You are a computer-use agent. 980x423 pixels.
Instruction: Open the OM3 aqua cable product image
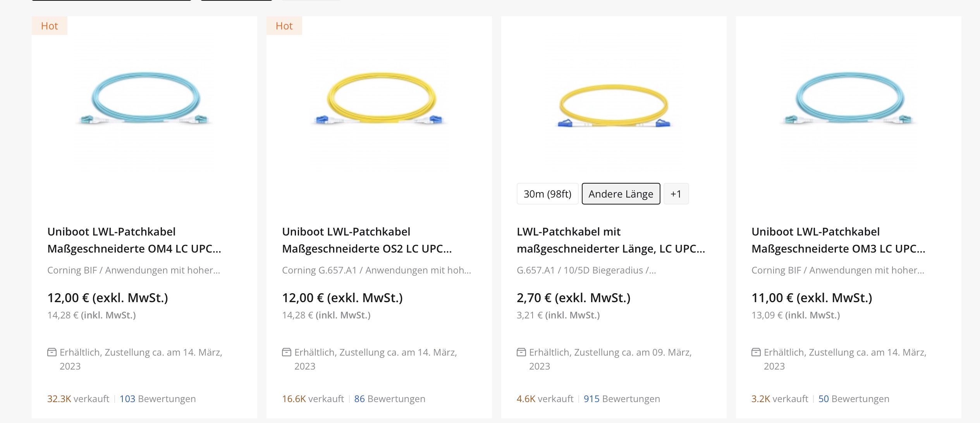(849, 99)
